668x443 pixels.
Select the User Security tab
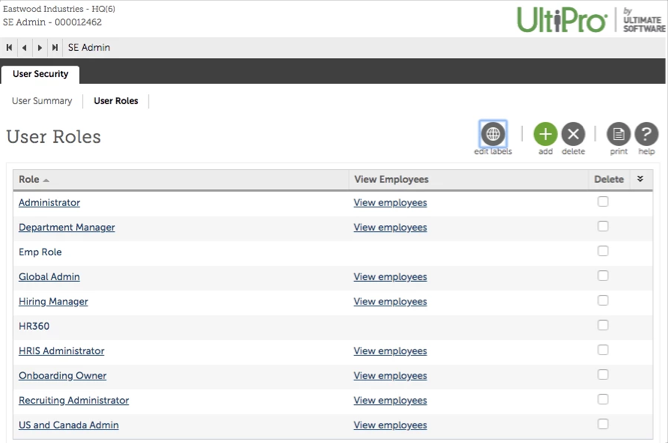(x=39, y=73)
